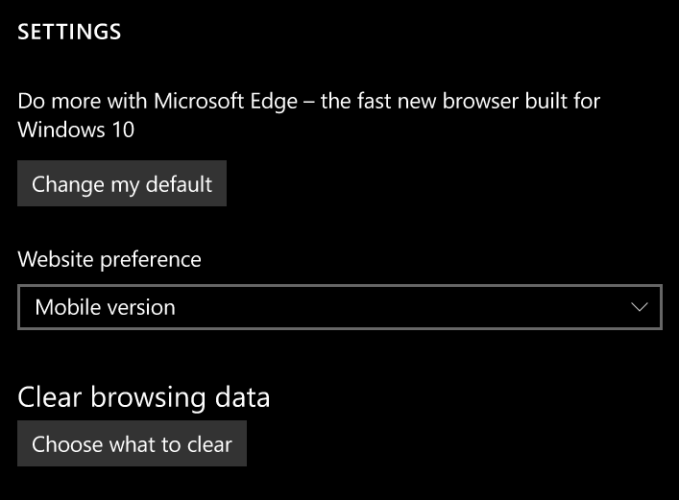Tap the down-arrow icon beside Mobile version
This screenshot has width=679, height=500.
[x=639, y=307]
